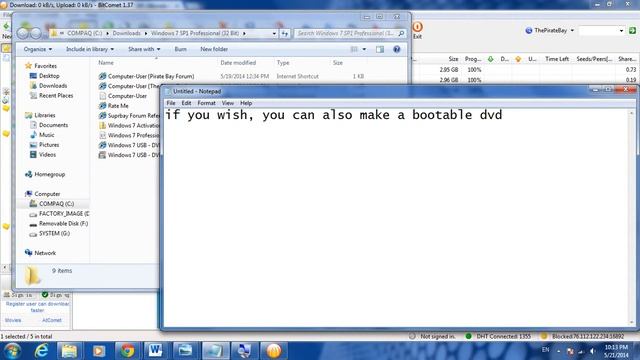The height and width of the screenshot is (360, 640).
Task: Select Computer-User (Pirate Bay Forum) shortcut
Action: tap(147, 76)
